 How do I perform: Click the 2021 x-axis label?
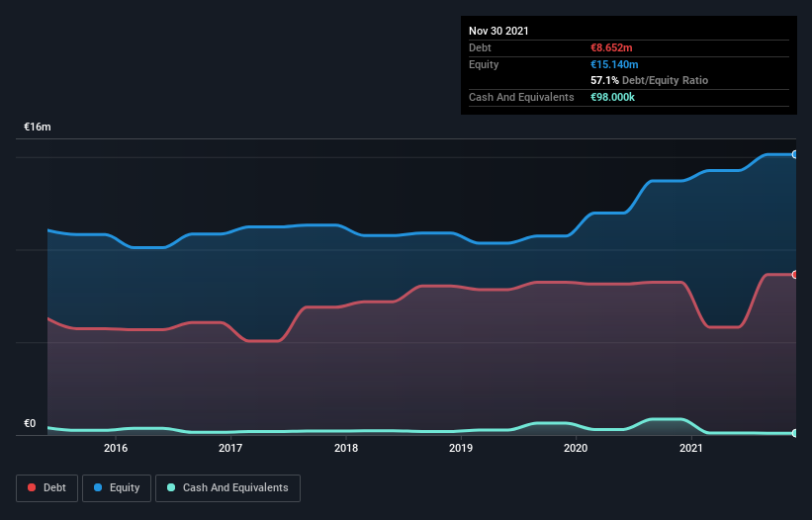690,448
